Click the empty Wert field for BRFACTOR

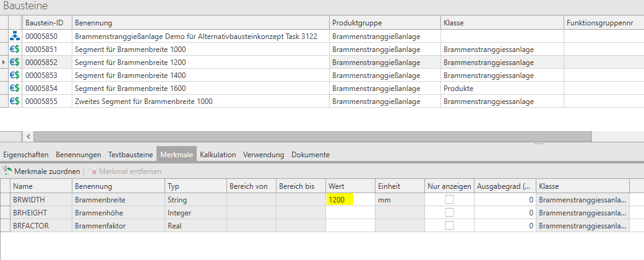(x=350, y=225)
